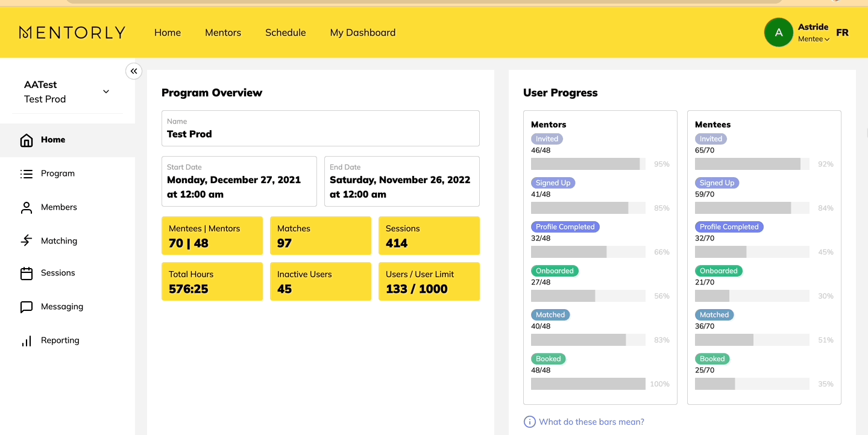Switch language with the FR toggle
The width and height of the screenshot is (868, 435).
click(x=842, y=33)
